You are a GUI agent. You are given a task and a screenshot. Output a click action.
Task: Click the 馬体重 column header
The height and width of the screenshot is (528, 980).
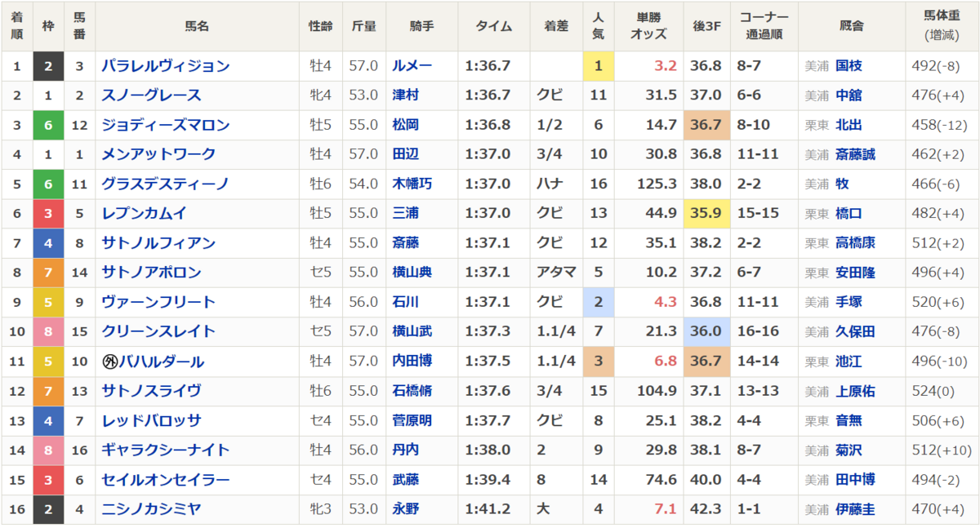click(x=942, y=26)
